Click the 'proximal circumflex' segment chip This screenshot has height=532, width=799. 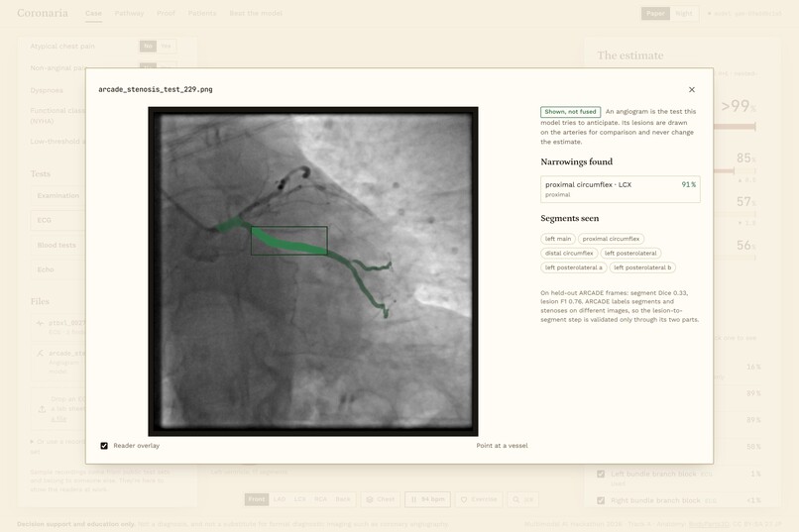tap(611, 239)
